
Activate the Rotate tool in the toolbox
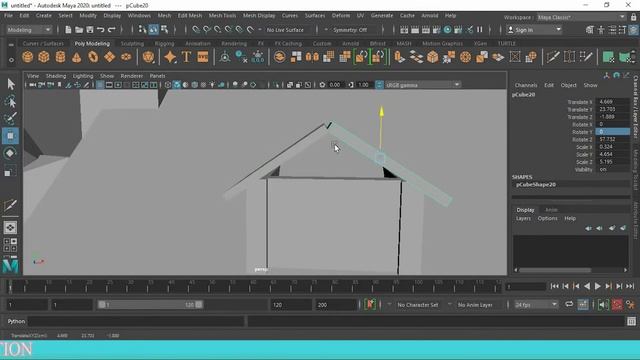(11, 153)
